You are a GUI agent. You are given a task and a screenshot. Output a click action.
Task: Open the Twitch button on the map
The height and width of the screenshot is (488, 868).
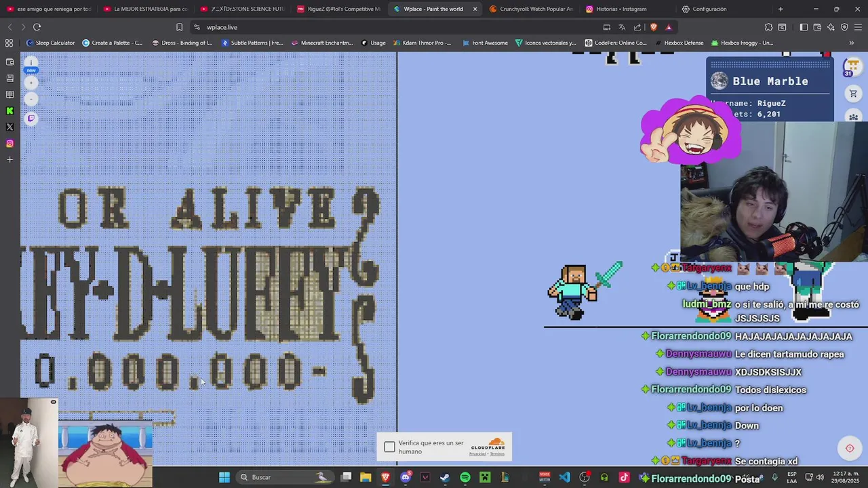point(31,119)
